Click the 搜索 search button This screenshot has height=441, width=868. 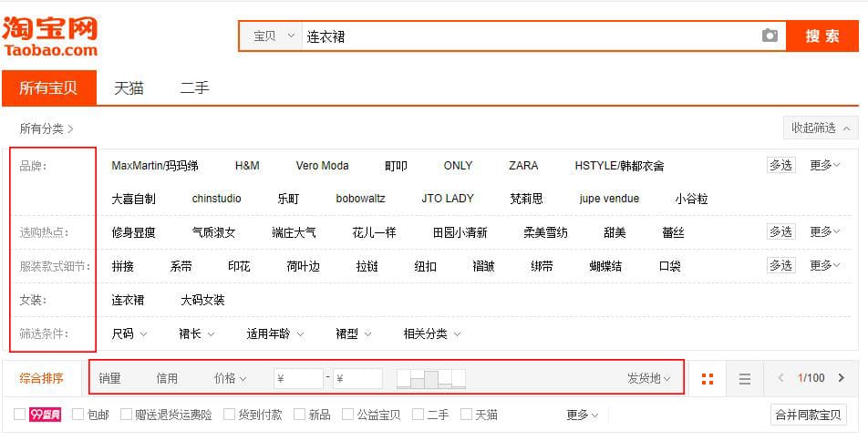tap(822, 36)
